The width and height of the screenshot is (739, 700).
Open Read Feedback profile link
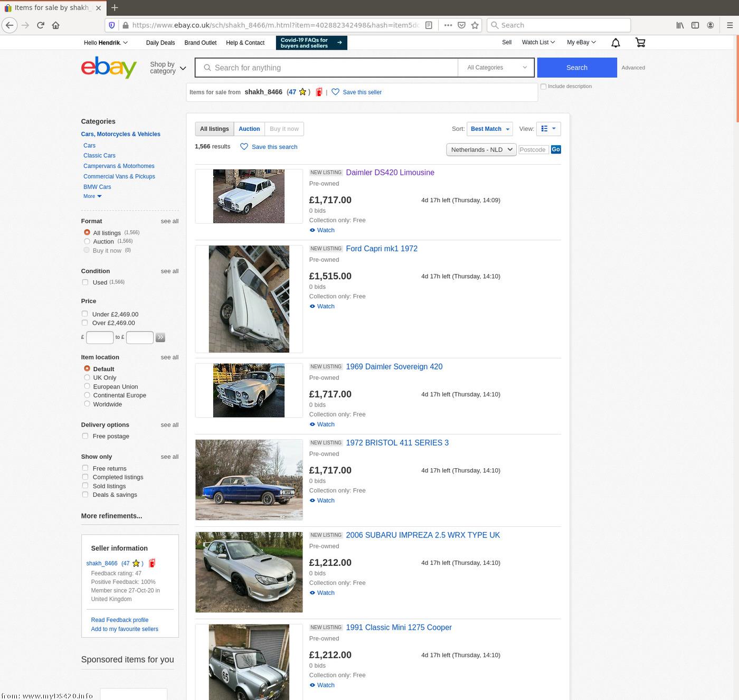120,620
